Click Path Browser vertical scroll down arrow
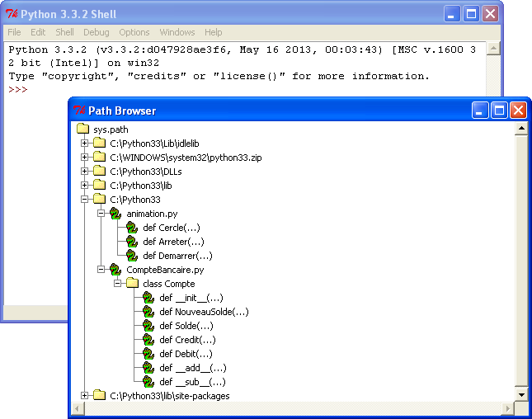The height and width of the screenshot is (419, 532). [x=521, y=395]
